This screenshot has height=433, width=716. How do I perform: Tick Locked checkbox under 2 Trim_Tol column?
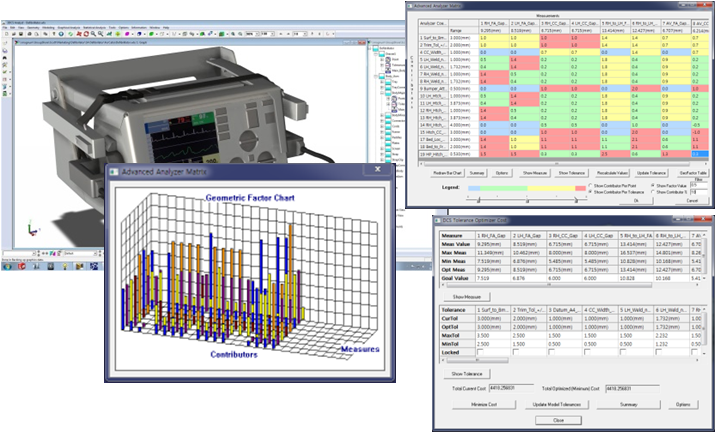tap(516, 352)
